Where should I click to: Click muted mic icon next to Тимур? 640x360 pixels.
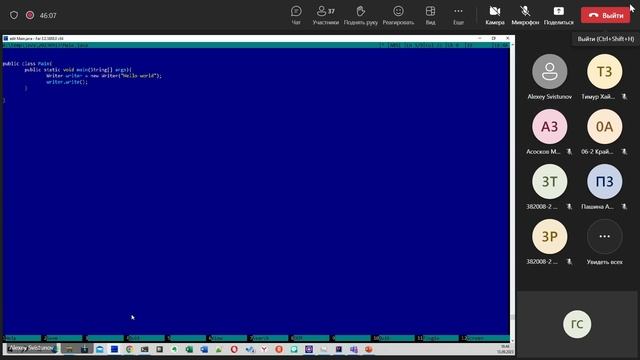click(624, 97)
